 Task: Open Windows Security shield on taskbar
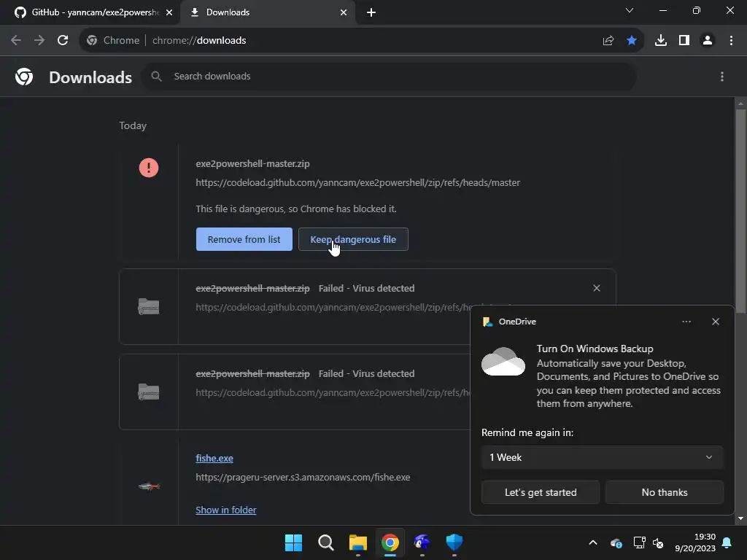454,542
